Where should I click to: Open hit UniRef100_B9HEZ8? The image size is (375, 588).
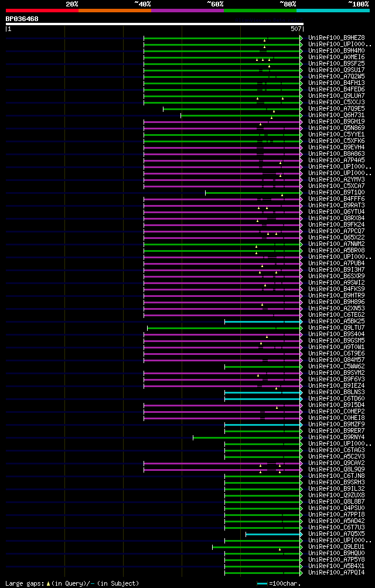[x=336, y=38]
